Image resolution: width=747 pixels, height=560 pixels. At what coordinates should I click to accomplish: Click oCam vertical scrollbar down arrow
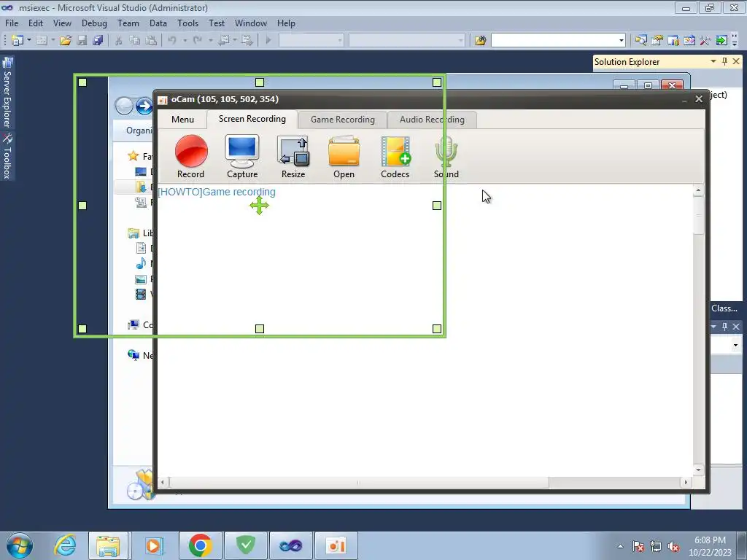[698, 470]
